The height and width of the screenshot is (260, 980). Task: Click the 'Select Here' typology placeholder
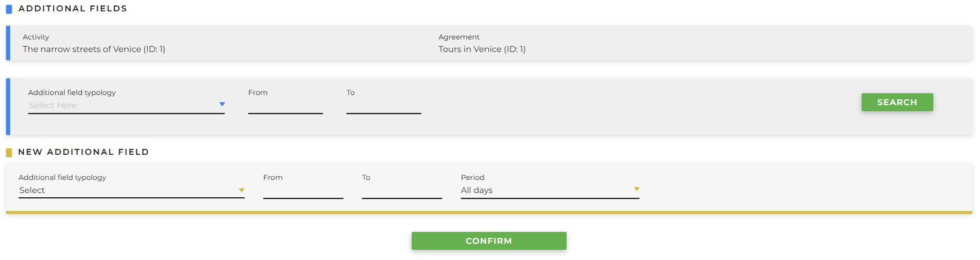[x=53, y=106]
